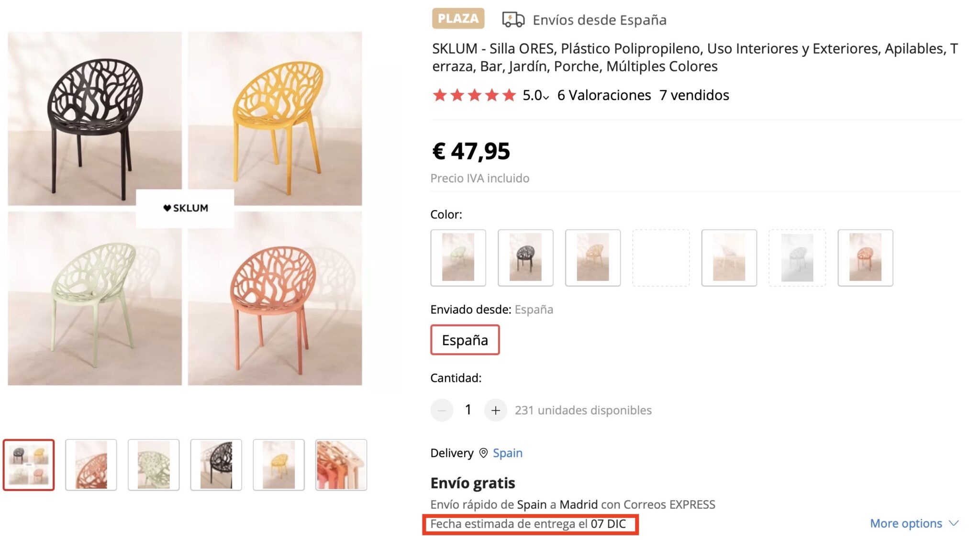Viewport: 980px width, 546px height.
Task: Click the estimated delivery date 07 DIC
Action: point(609,524)
